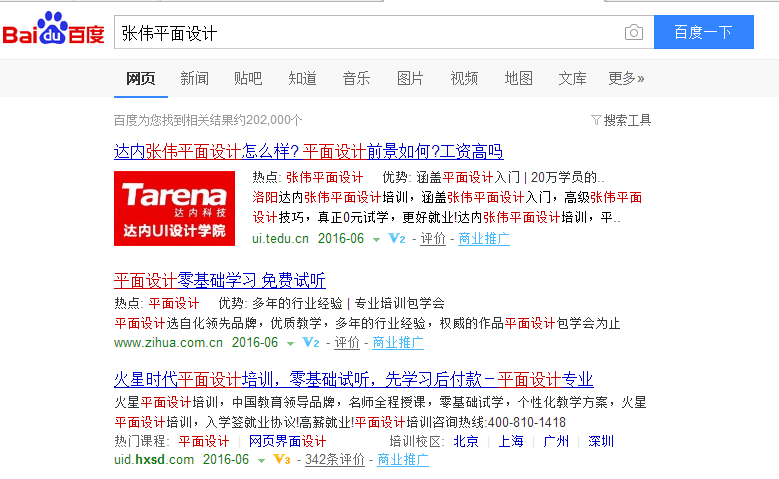The width and height of the screenshot is (779, 479).
Task: Open result 平面设计零基础学习 免费试听
Action: [x=220, y=281]
